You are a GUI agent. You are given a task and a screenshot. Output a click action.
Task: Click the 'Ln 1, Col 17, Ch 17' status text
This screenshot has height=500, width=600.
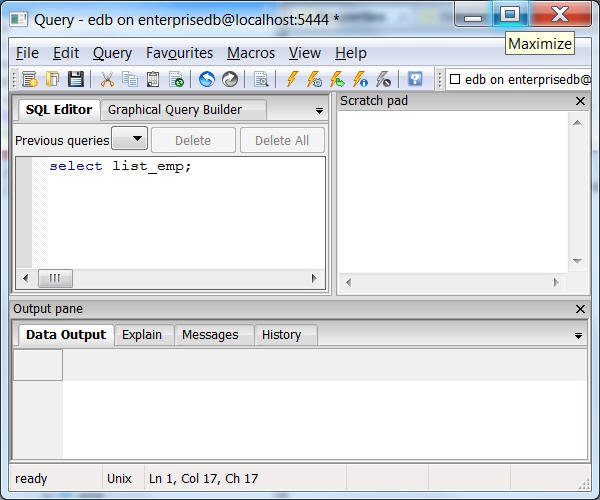tap(204, 478)
